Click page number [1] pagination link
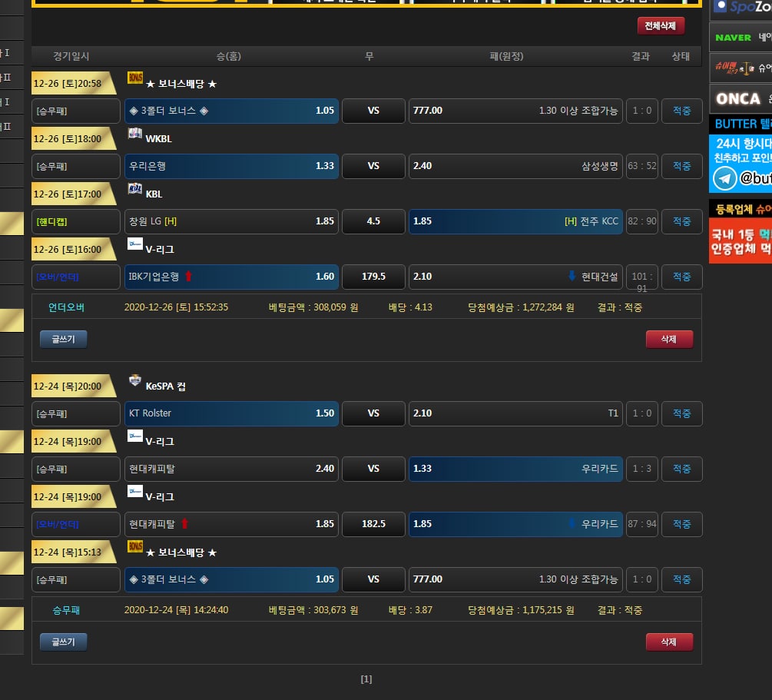772x700 pixels. click(366, 679)
